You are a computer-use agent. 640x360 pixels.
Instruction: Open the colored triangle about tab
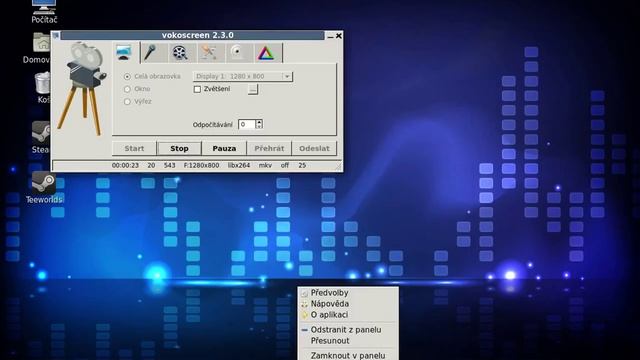tap(266, 53)
